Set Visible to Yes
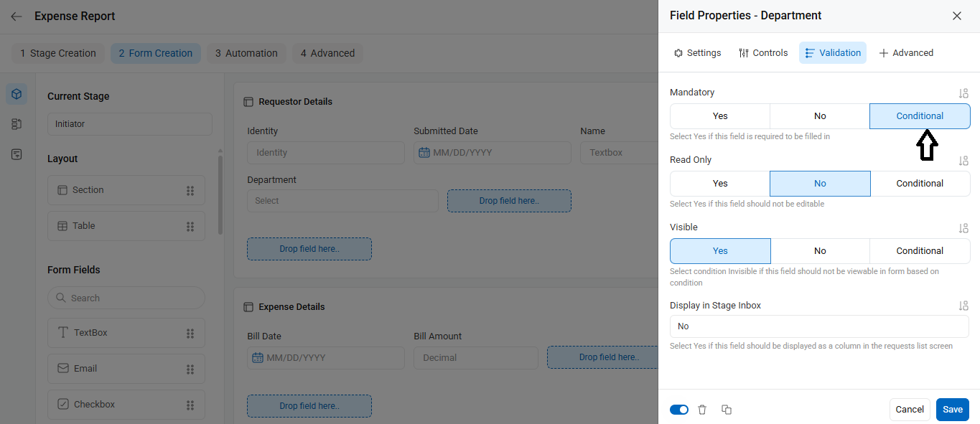This screenshot has height=424, width=980. (x=720, y=251)
